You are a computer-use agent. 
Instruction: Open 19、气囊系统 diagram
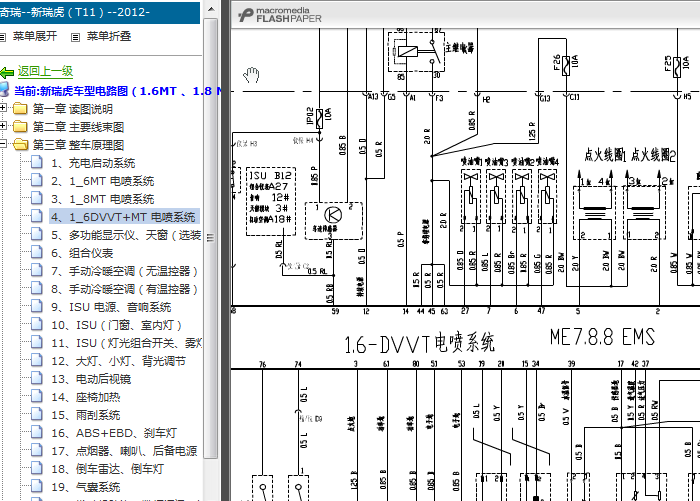pos(86,487)
